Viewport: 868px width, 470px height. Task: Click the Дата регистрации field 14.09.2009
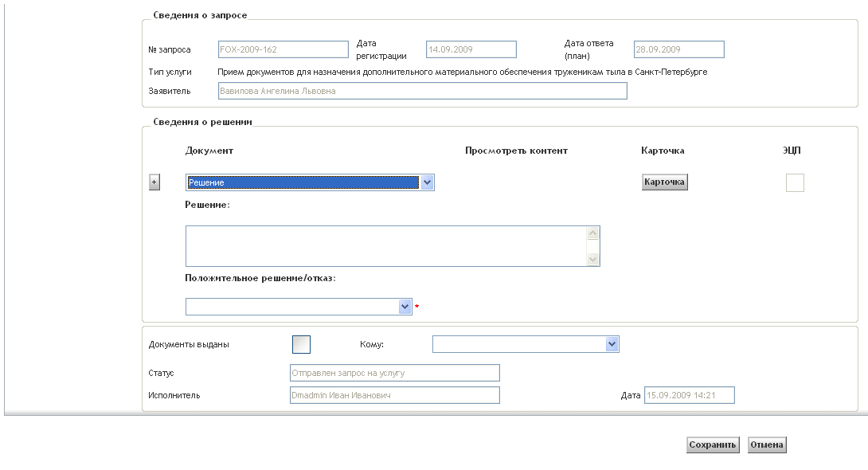point(471,49)
